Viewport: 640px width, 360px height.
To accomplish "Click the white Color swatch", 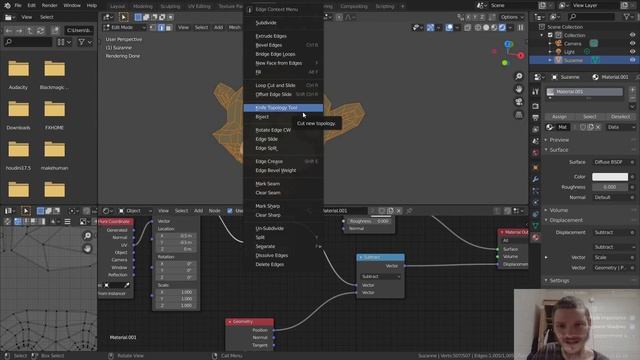I will 610,177.
